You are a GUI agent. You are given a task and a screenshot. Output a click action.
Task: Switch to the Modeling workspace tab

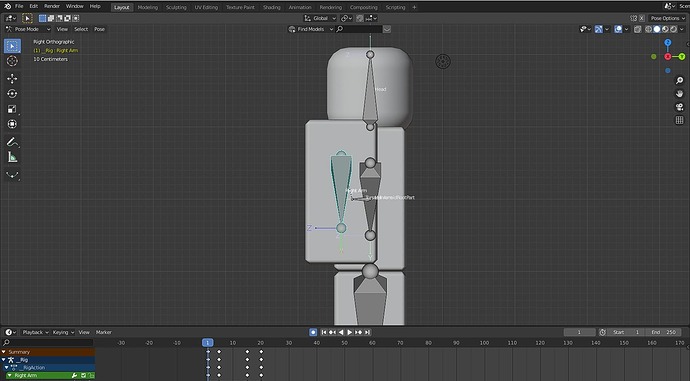(x=147, y=7)
